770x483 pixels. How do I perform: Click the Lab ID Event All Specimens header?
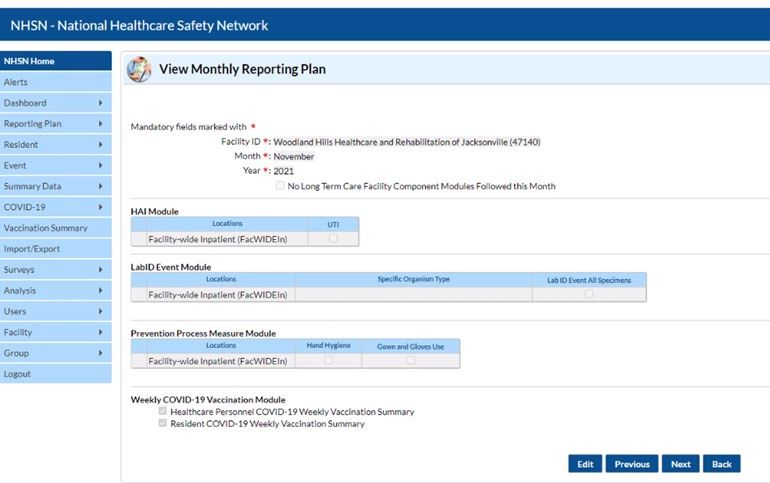click(589, 280)
